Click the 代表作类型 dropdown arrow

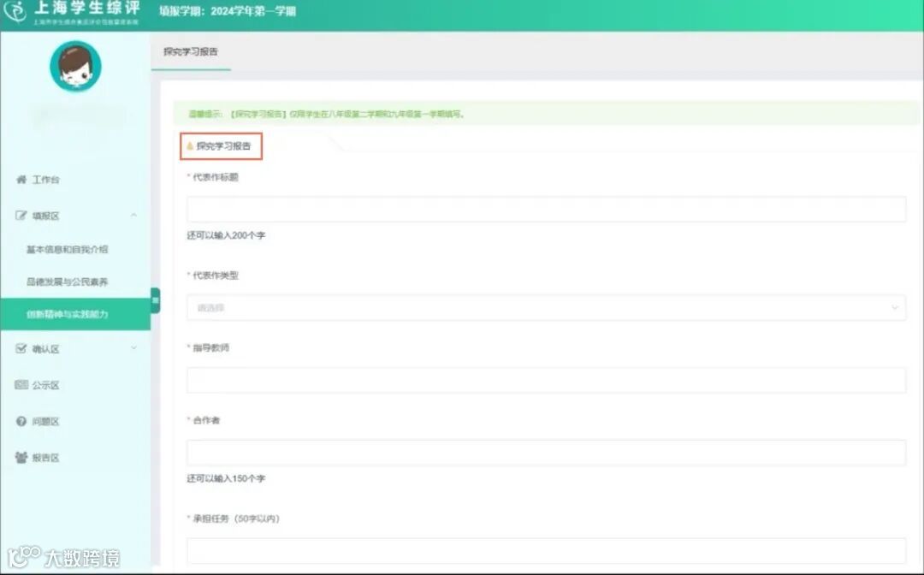click(x=895, y=307)
